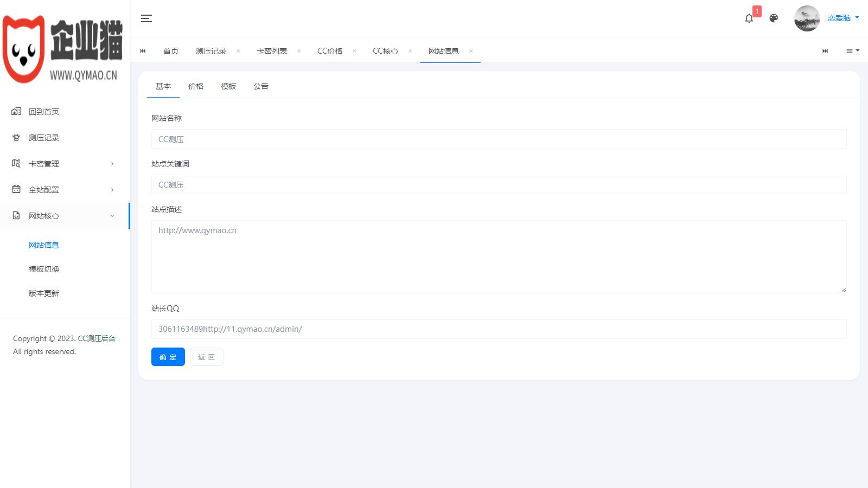Switch to the 公告 settings tab

coord(261,86)
